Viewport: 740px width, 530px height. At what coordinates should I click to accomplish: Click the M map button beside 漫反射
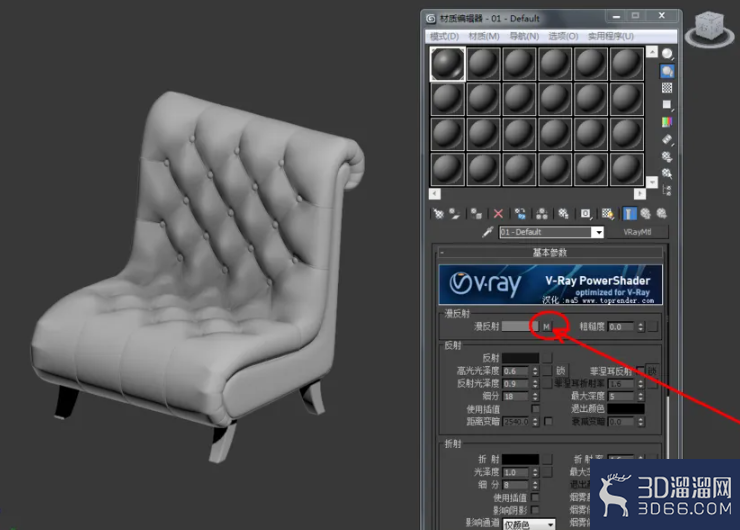tap(547, 327)
